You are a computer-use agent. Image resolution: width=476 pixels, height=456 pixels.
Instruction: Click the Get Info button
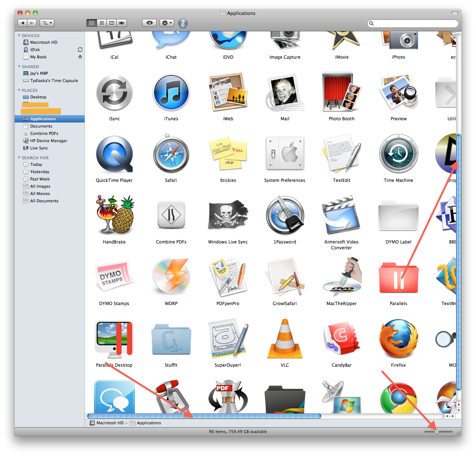[x=183, y=23]
